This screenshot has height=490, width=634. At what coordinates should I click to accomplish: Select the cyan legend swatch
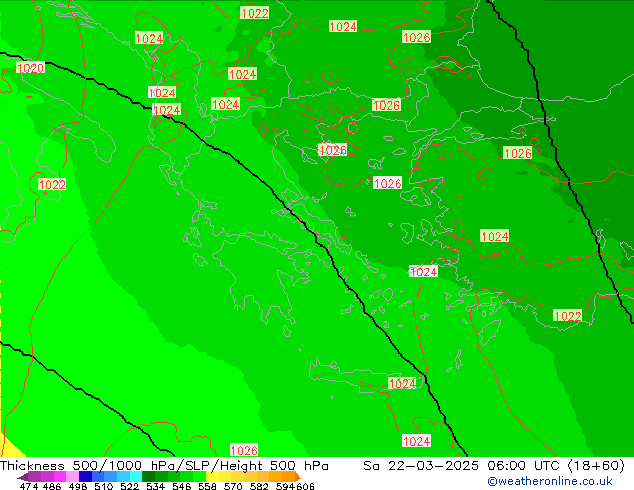click(x=136, y=477)
